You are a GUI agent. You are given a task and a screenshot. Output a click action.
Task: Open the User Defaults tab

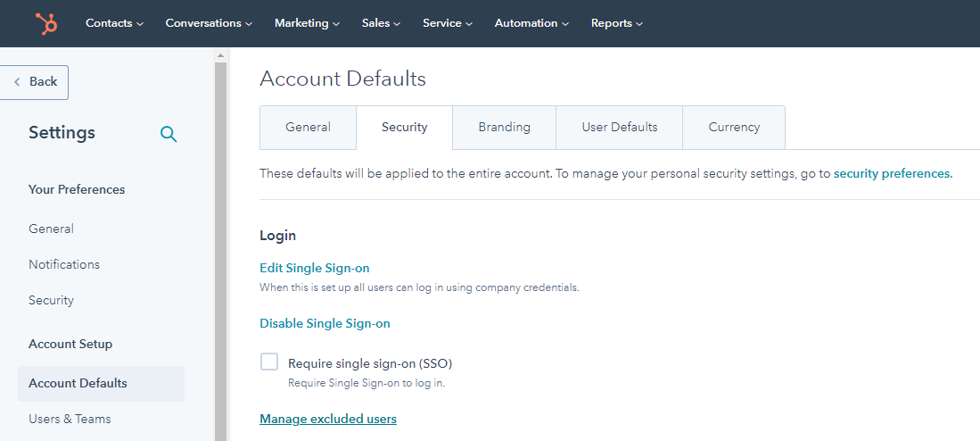[620, 128]
